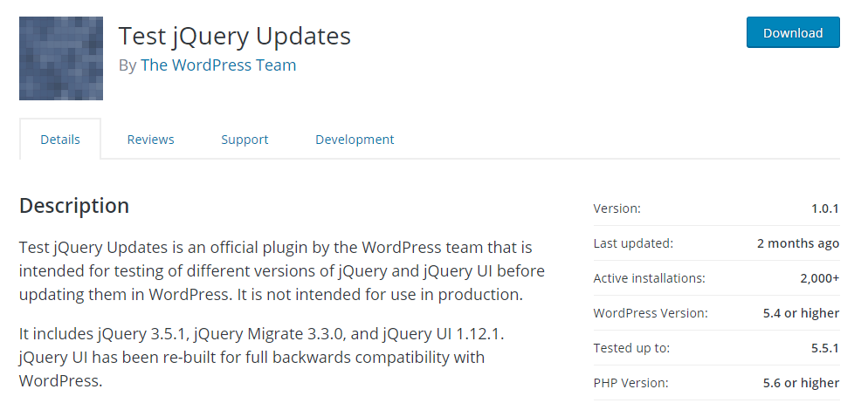
Task: Click the Test jQuery Updates title
Action: 235,36
